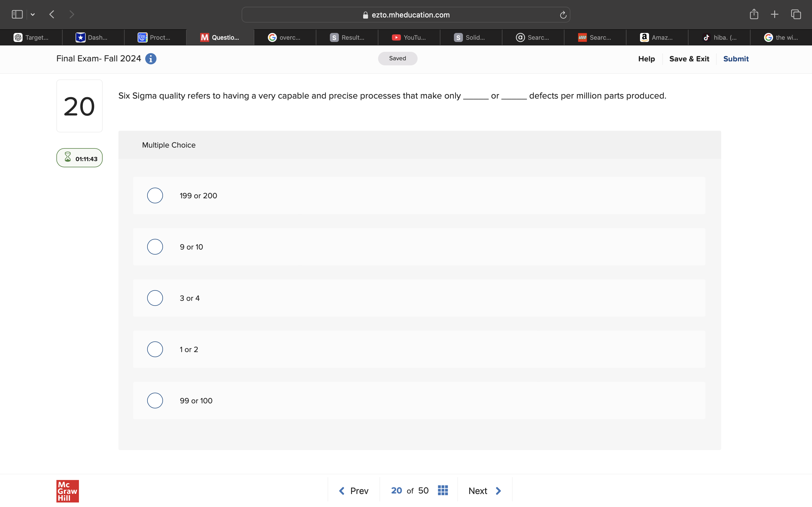Expand the sidebar dropdown chevron

[32, 14]
